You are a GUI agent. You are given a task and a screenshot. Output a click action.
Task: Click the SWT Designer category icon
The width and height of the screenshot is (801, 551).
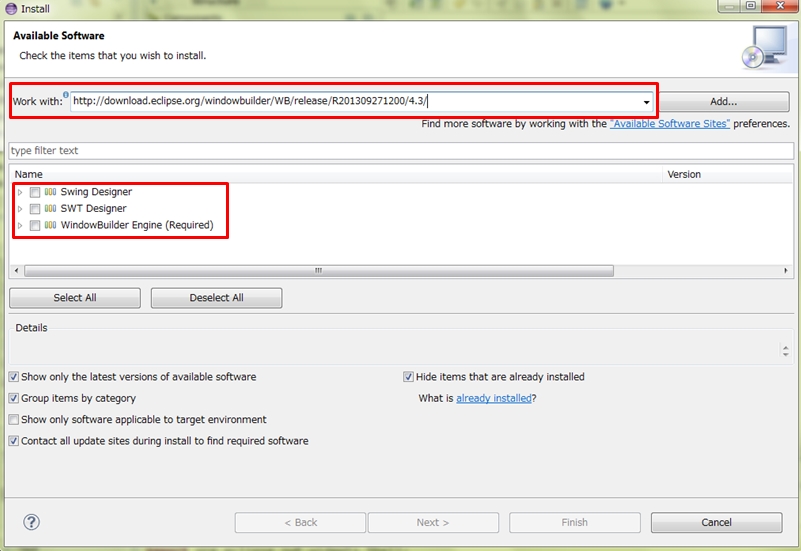click(x=50, y=209)
